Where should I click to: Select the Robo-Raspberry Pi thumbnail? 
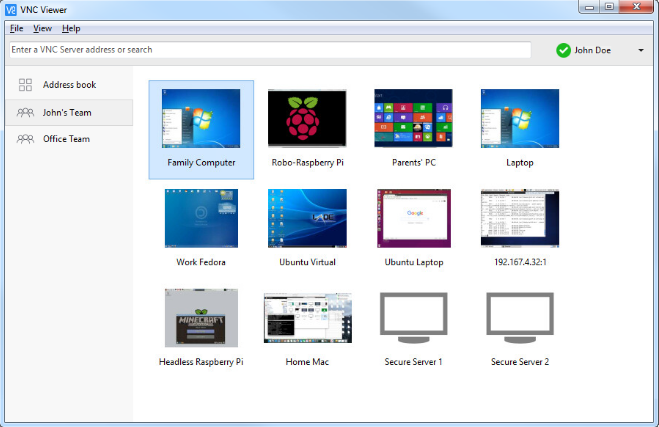point(307,118)
